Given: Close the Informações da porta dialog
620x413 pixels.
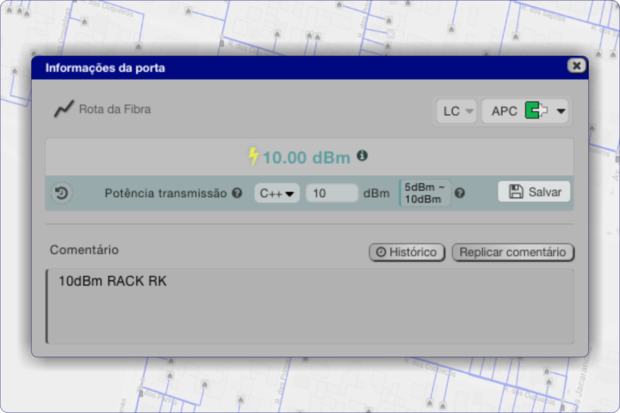Looking at the screenshot, I should [x=577, y=66].
